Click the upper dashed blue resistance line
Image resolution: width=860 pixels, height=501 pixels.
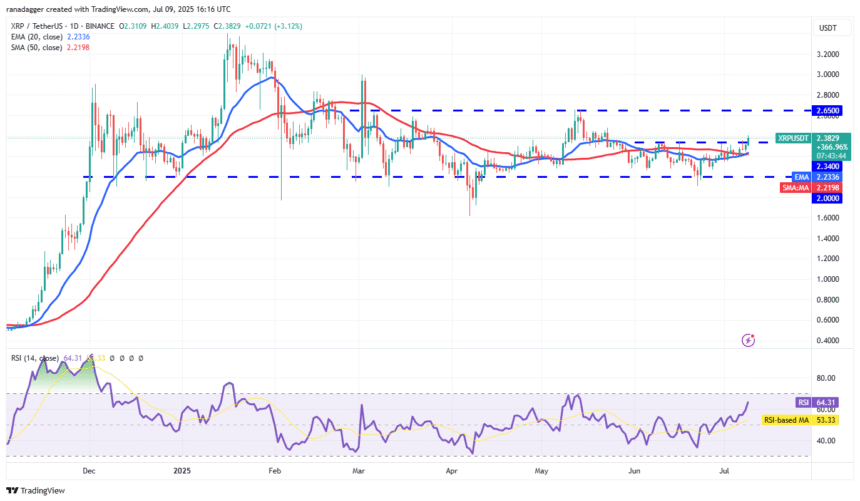tap(500, 110)
